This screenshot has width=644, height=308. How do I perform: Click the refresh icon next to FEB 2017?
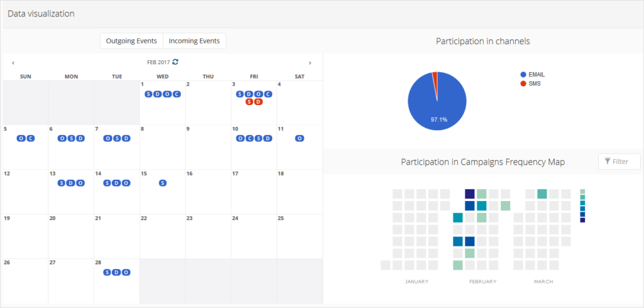coord(175,62)
